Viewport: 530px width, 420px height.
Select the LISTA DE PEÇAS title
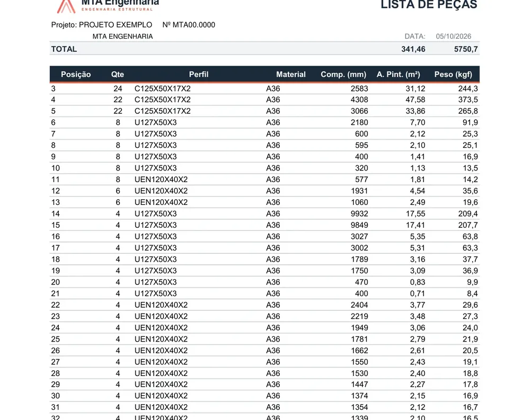click(429, 4)
